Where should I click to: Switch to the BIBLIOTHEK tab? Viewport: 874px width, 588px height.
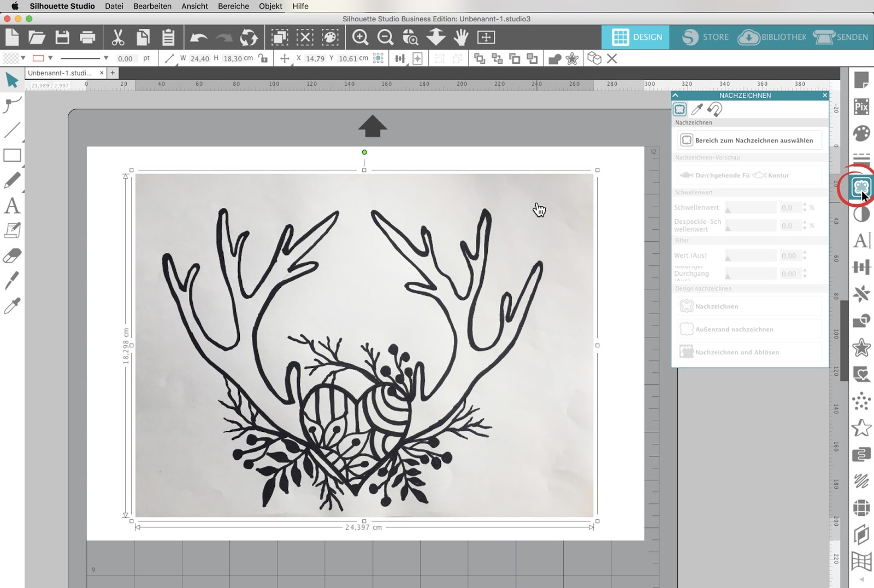(x=772, y=37)
